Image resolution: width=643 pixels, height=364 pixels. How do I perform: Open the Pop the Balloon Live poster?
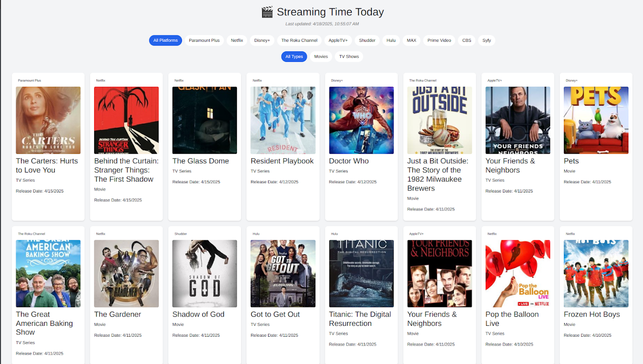click(x=518, y=274)
